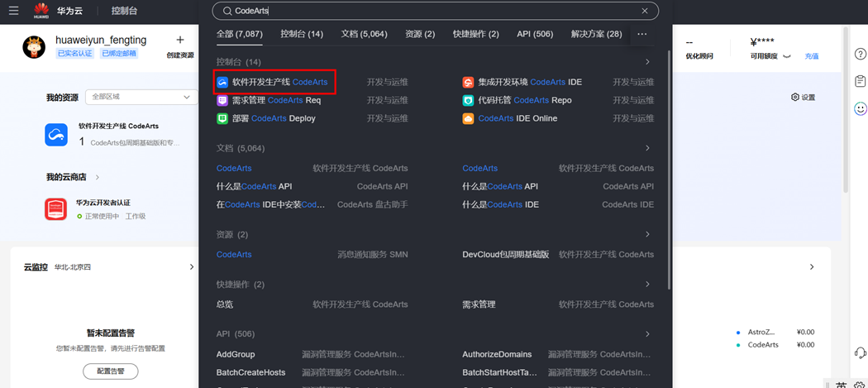Show more tabs with the ellipsis button
This screenshot has width=868, height=388.
642,34
